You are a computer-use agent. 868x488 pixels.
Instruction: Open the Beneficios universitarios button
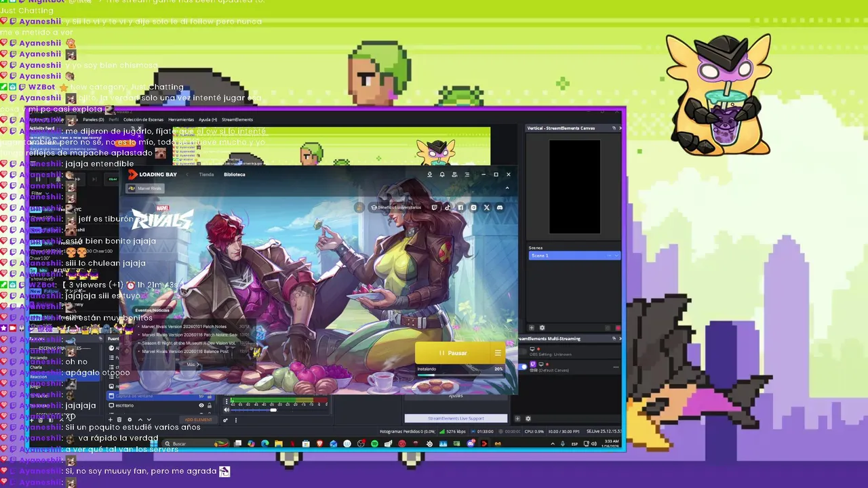pyautogui.click(x=396, y=207)
